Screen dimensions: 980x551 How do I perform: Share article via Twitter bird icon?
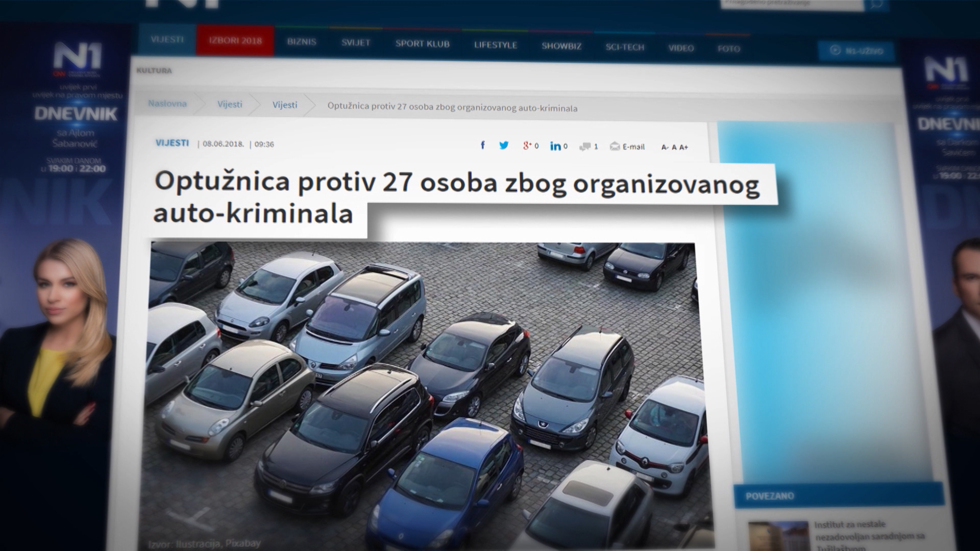point(504,145)
